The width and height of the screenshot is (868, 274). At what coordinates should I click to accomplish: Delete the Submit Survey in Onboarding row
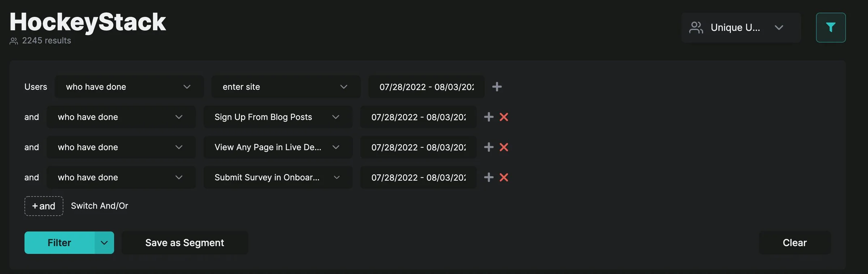[x=504, y=177]
